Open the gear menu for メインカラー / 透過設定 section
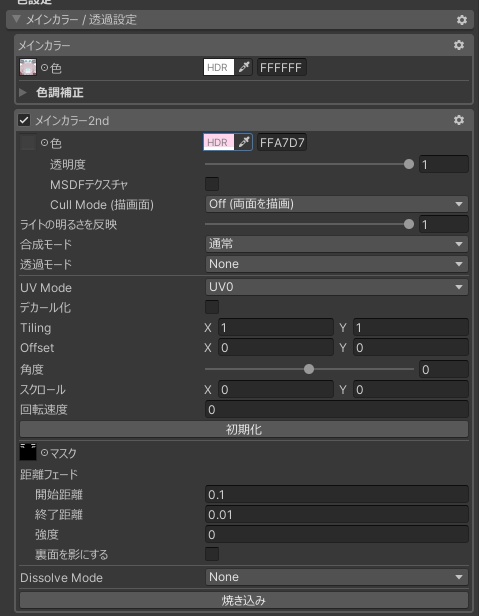The height and width of the screenshot is (616, 479). [x=461, y=20]
